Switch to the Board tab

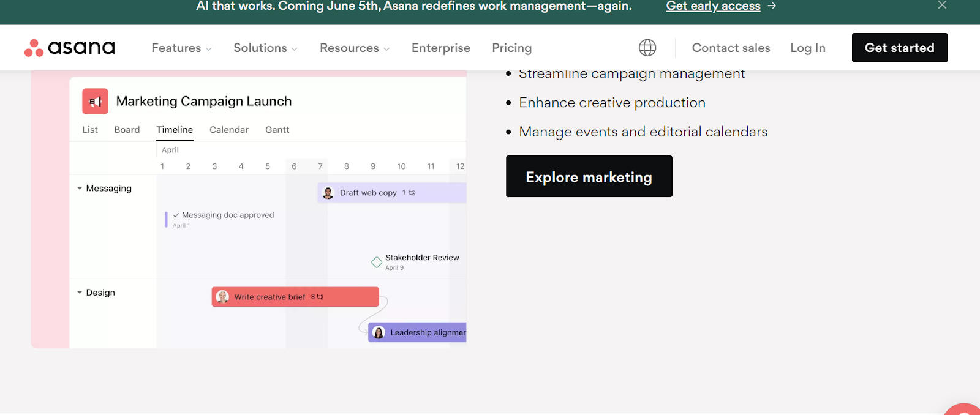point(127,130)
